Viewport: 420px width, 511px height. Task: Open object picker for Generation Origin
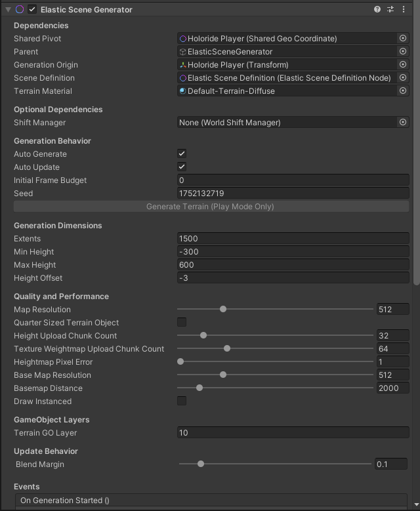tap(403, 65)
